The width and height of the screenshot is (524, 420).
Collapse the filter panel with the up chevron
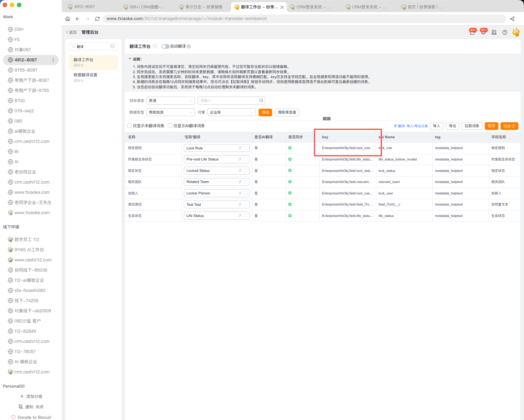tap(327, 119)
